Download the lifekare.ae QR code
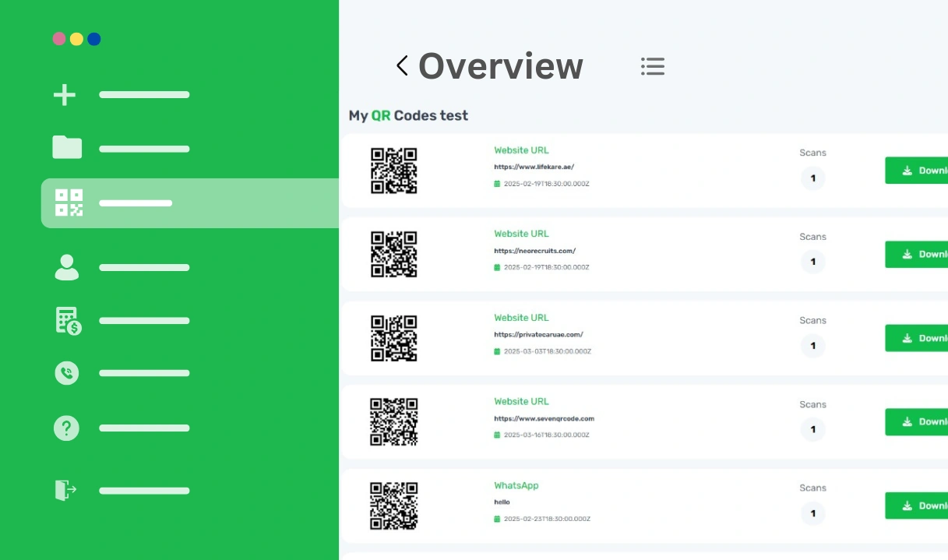 coord(917,171)
